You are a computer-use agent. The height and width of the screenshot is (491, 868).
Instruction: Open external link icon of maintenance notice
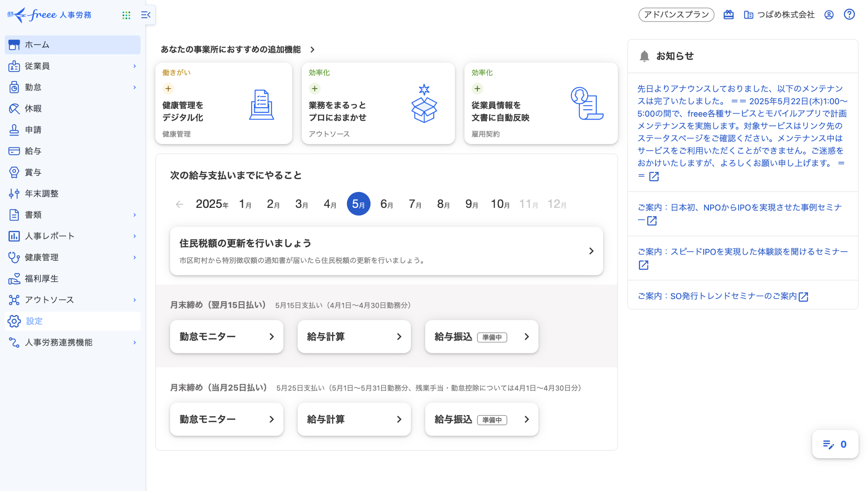click(x=654, y=176)
